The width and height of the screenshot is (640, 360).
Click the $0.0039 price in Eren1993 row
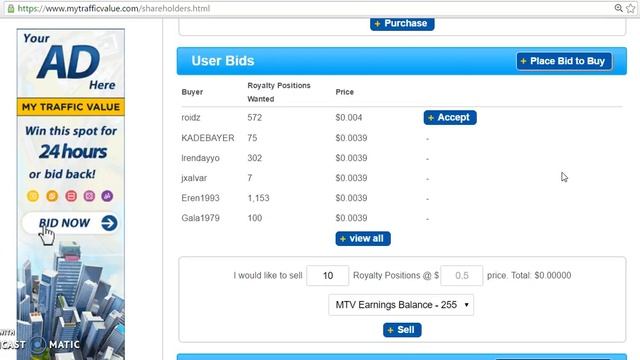coord(351,198)
